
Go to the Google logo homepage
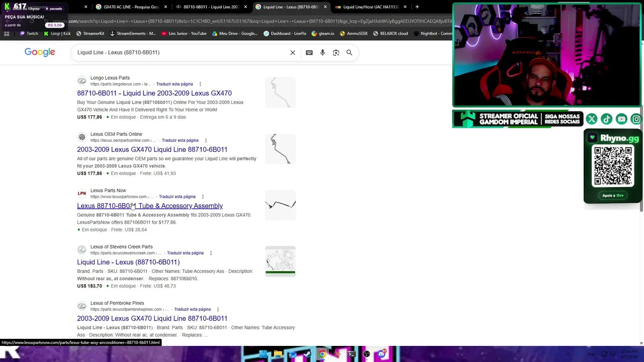(40, 52)
